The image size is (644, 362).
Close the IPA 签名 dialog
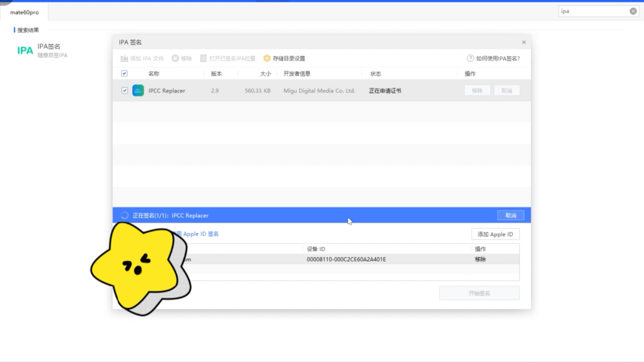tap(524, 42)
